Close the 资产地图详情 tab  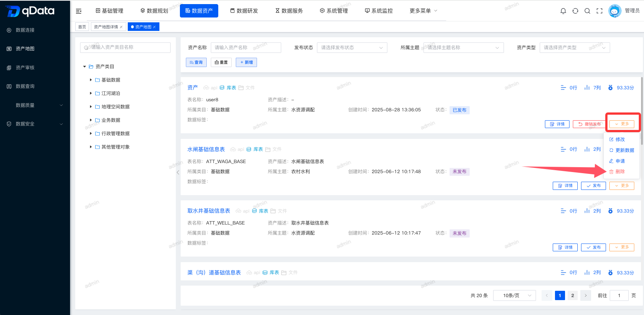121,27
